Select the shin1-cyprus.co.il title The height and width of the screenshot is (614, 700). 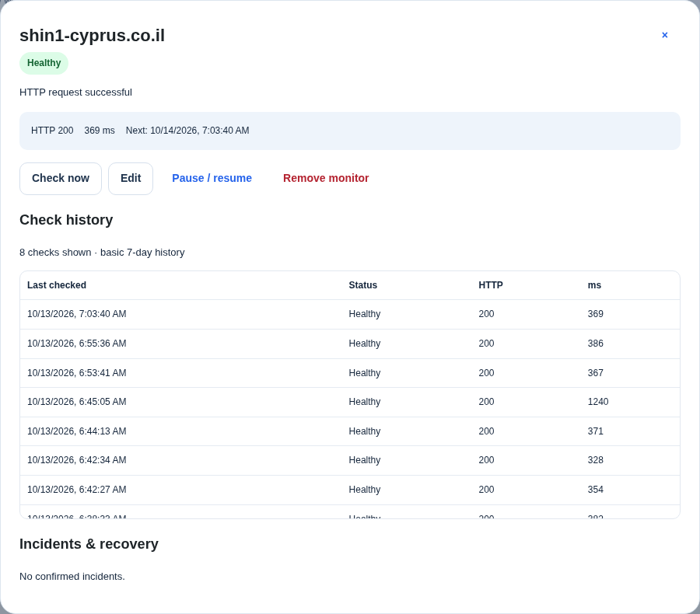[x=92, y=36]
